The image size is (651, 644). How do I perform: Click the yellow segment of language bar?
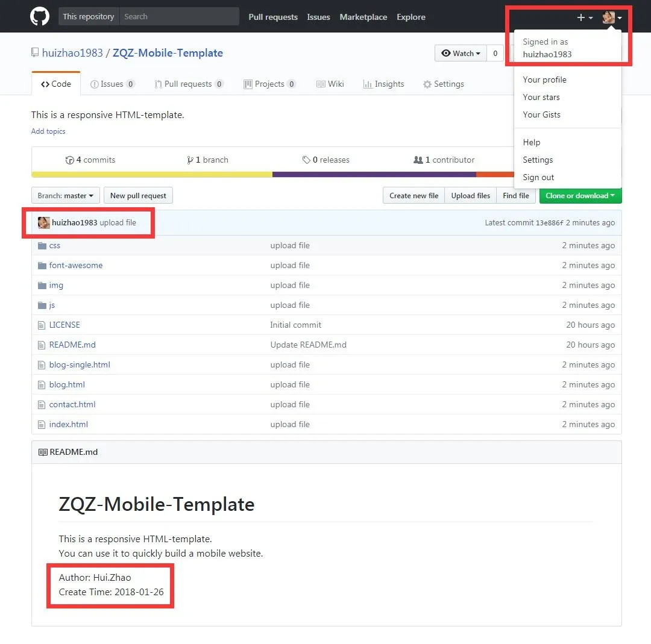click(152, 175)
